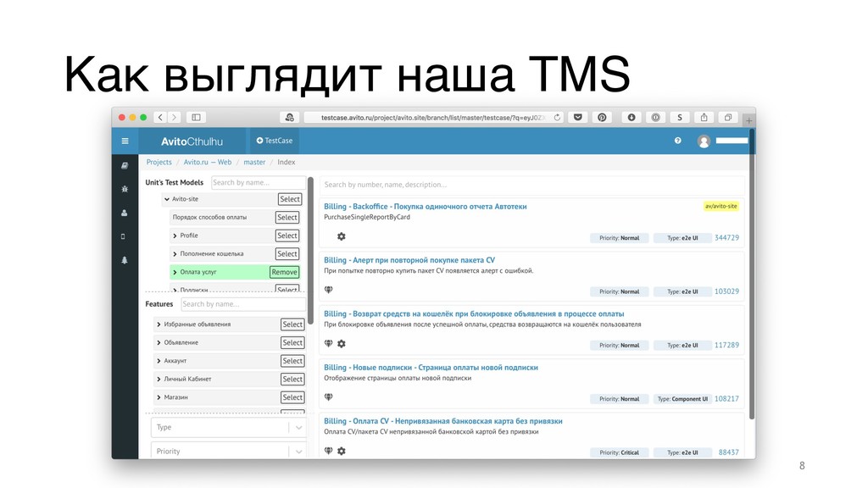The height and width of the screenshot is (488, 868).
Task: Click the Safari address bar URL
Action: tap(431, 117)
